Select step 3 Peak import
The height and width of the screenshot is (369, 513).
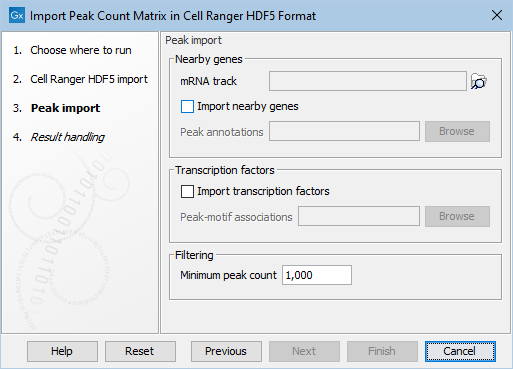[56, 108]
